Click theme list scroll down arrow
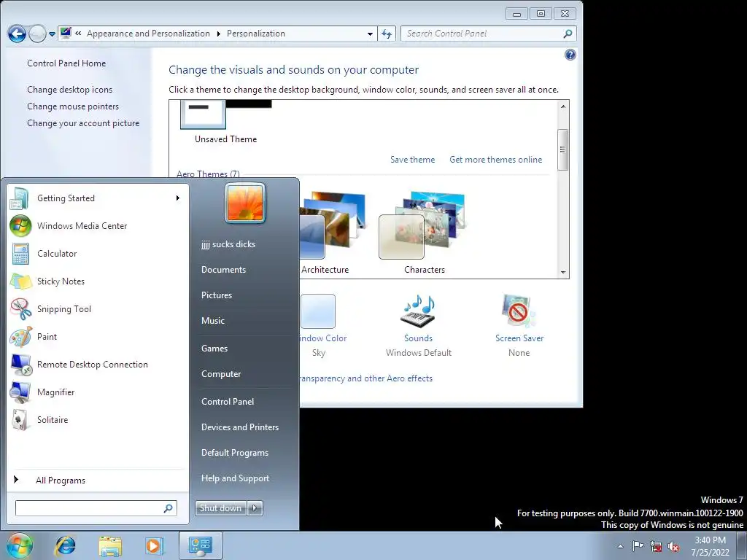Viewport: 747px width, 560px height. tap(563, 273)
